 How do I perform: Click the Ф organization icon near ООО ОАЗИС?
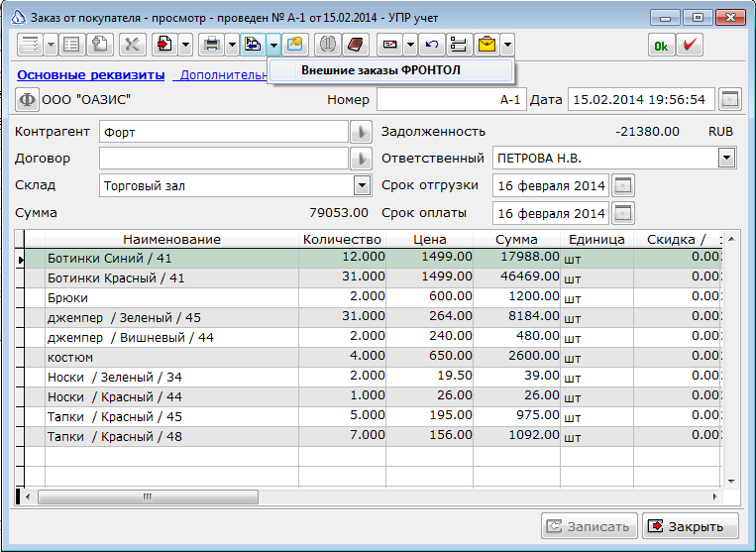tap(27, 100)
